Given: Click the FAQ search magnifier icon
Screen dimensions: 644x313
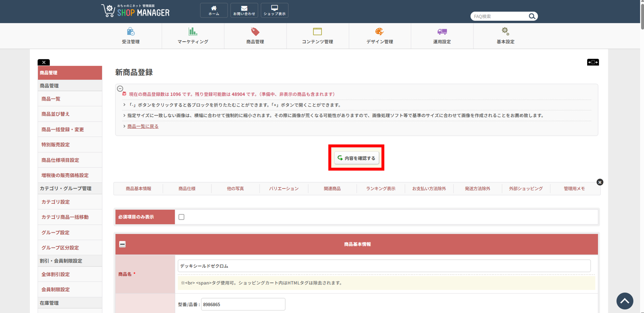Looking at the screenshot, I should click(532, 16).
